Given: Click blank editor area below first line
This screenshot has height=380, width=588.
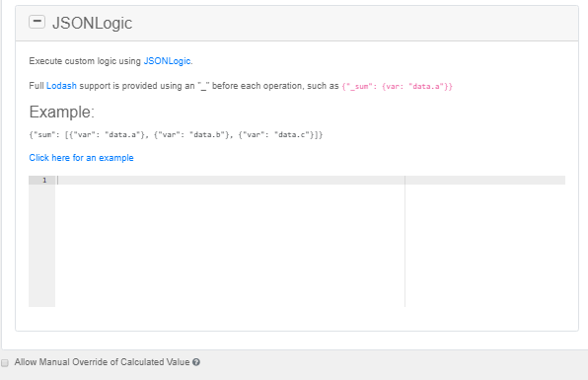Looking at the screenshot, I should (x=230, y=246).
